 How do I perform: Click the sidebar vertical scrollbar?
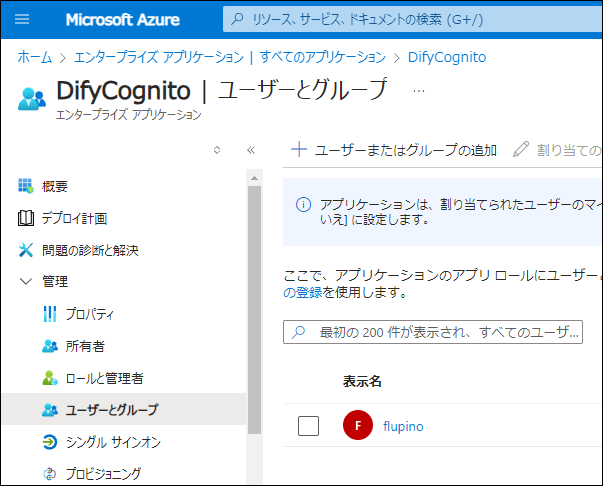[x=254, y=300]
